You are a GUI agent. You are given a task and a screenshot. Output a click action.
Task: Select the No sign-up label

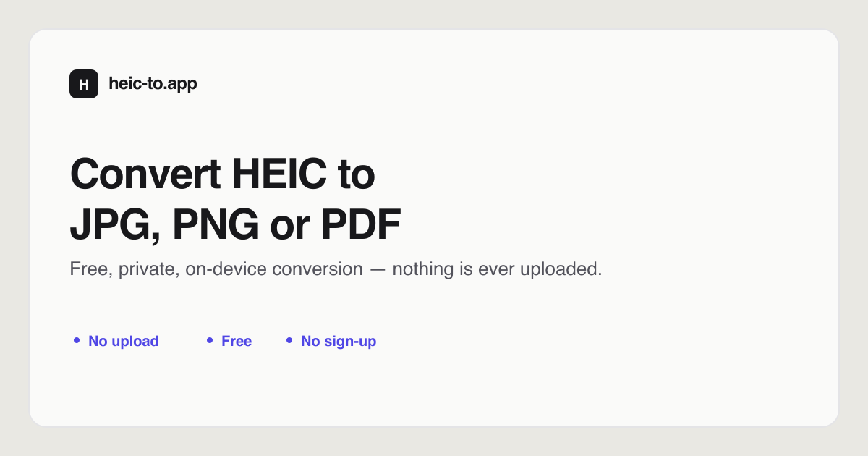click(339, 341)
